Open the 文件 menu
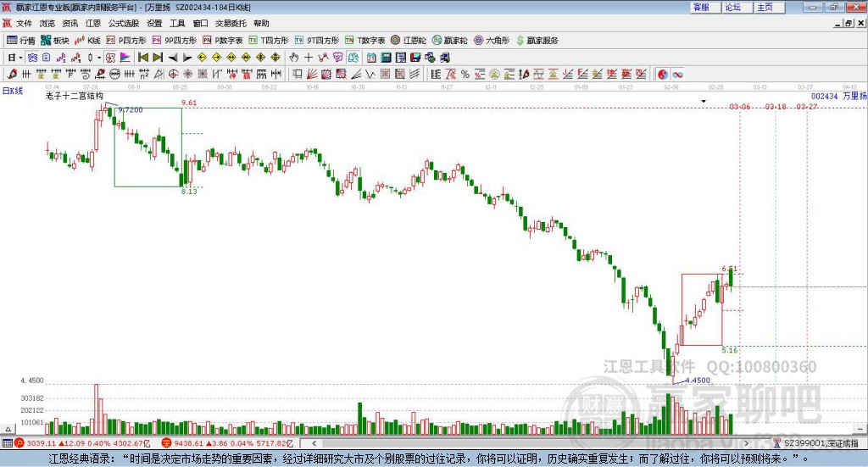The image size is (868, 467). click(x=24, y=23)
